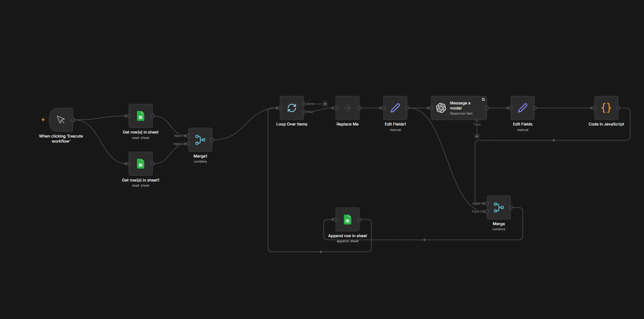Click the loop output port of Loop Over Items

click(304, 112)
